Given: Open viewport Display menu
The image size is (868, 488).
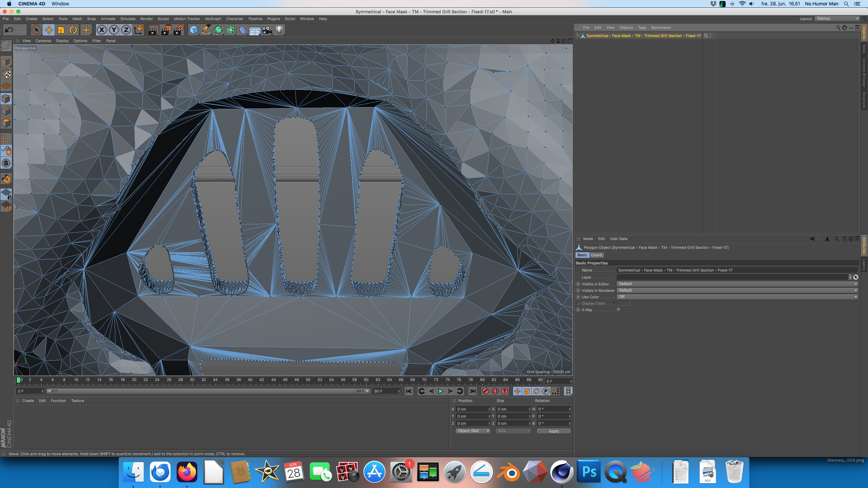Looking at the screenshot, I should (62, 41).
